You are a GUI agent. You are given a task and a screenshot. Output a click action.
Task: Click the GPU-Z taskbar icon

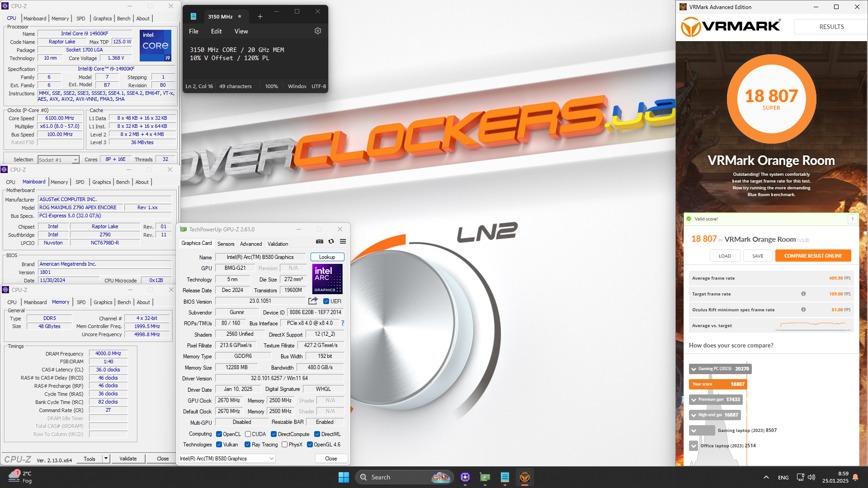(485, 477)
